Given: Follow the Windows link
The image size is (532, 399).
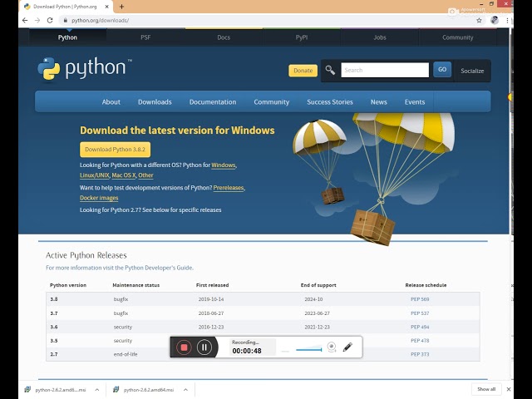Looking at the screenshot, I should point(224,165).
